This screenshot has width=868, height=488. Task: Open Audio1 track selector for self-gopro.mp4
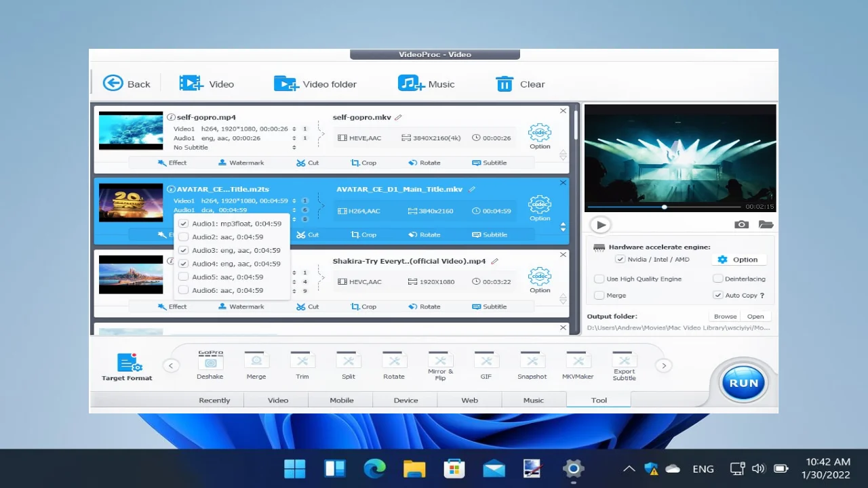tap(294, 138)
